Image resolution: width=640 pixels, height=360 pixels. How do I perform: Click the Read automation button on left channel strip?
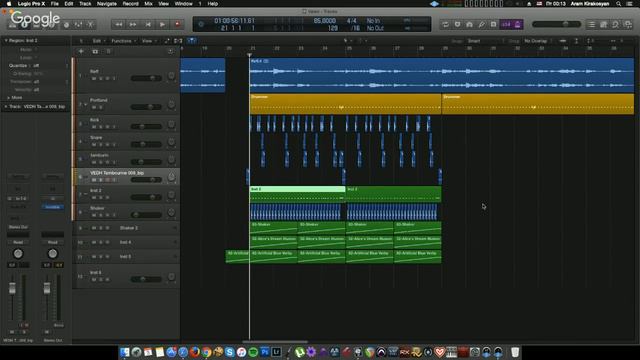18,242
